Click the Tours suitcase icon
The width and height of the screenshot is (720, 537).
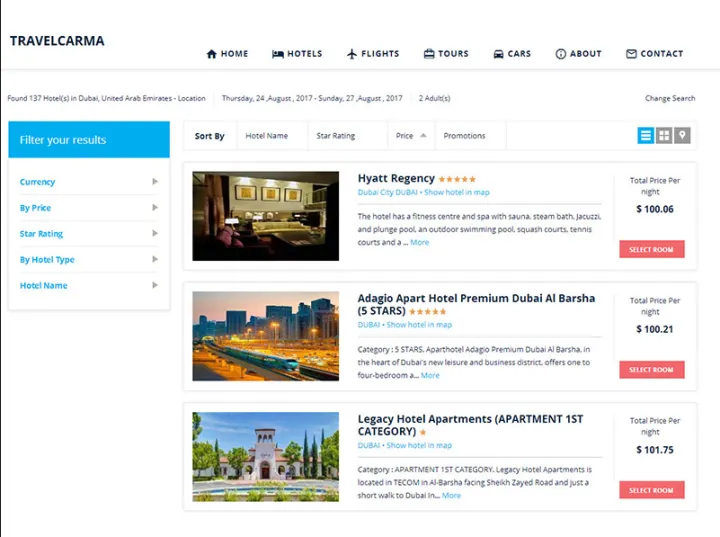click(429, 54)
